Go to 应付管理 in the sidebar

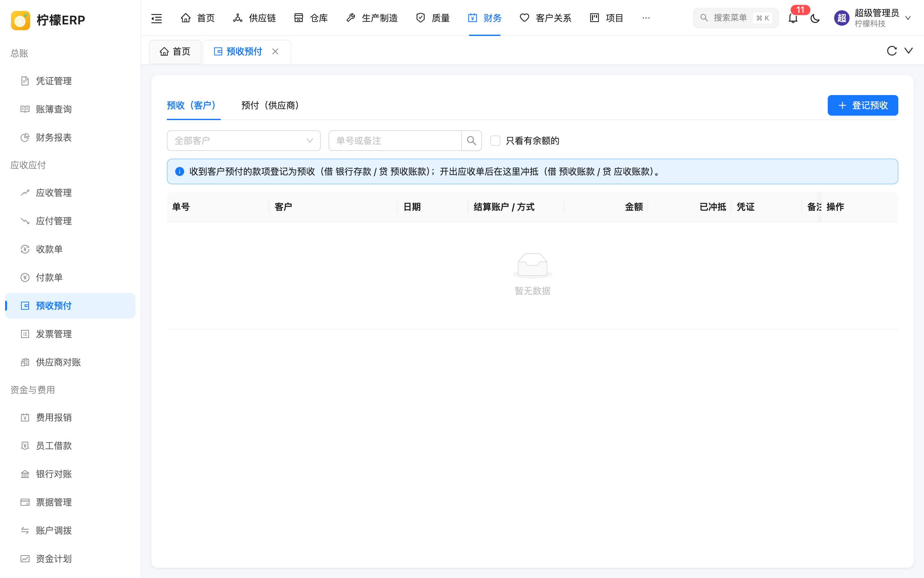point(70,221)
